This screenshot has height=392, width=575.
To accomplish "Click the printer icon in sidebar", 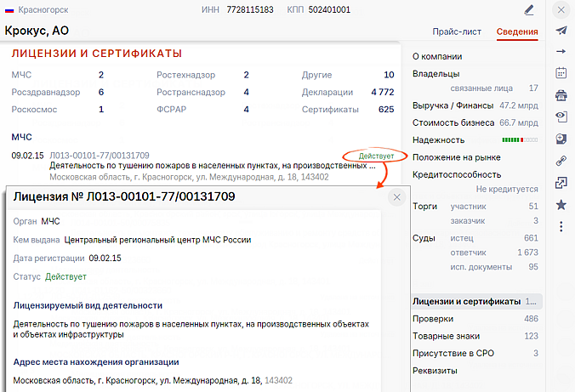I will (561, 95).
